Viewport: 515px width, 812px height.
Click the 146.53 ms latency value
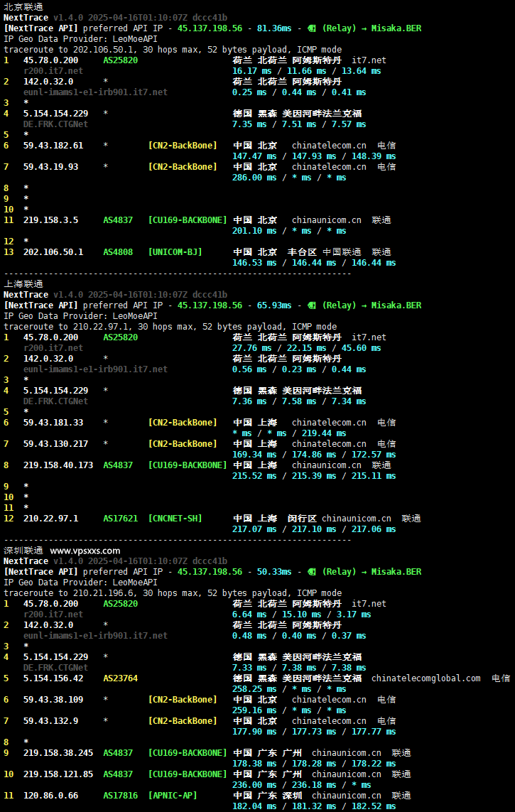254,263
